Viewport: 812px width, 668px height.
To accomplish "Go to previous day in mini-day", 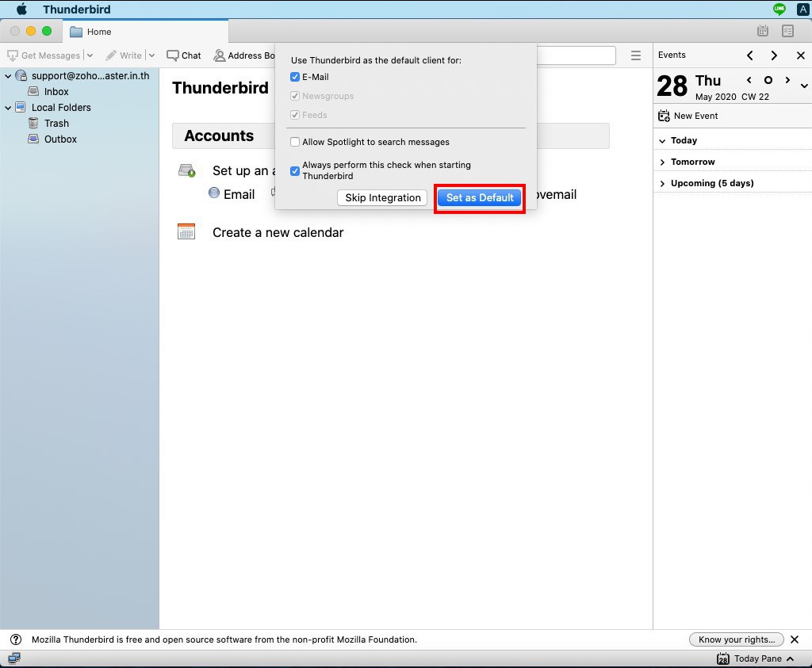I will 749,80.
